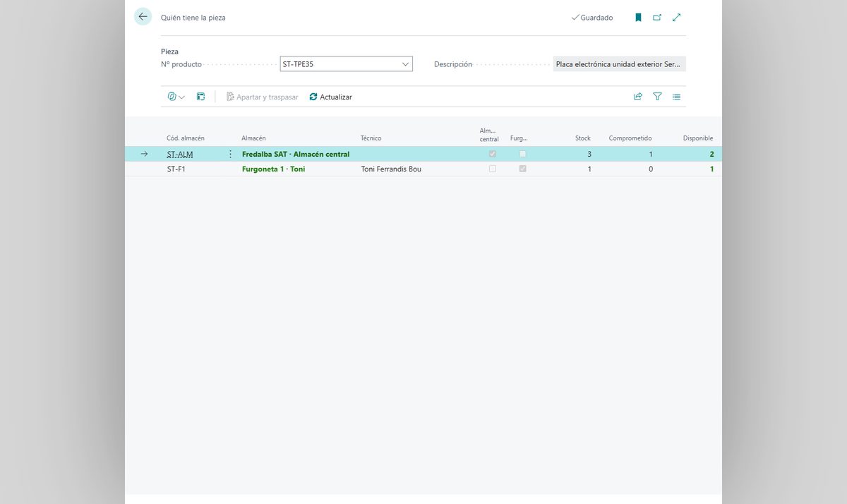Toggle Furgoneta checkbox for ST-ALM
The height and width of the screenshot is (504, 847).
[x=522, y=154]
